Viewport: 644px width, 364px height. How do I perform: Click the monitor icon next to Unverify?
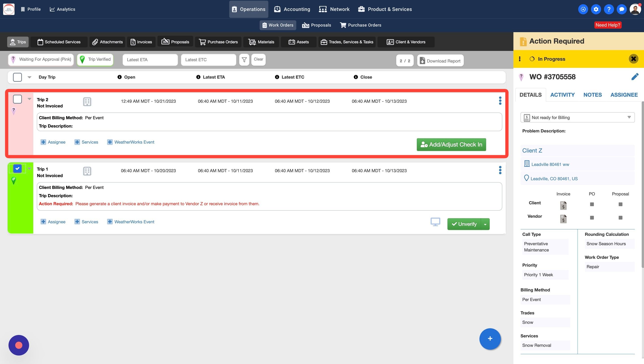point(435,222)
